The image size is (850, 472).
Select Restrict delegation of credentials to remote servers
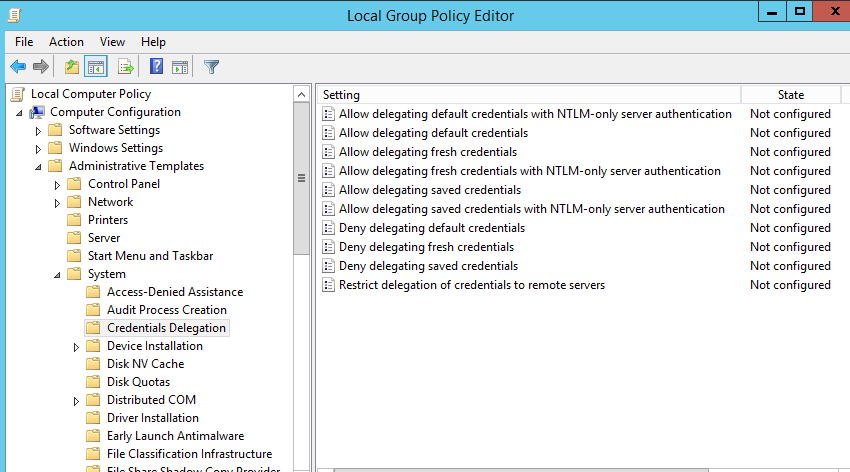(x=471, y=285)
